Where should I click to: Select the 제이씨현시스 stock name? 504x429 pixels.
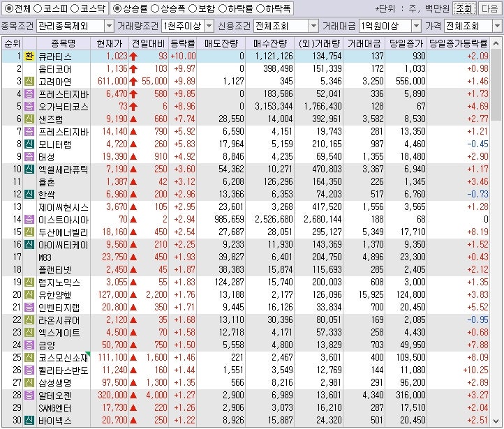(64, 206)
